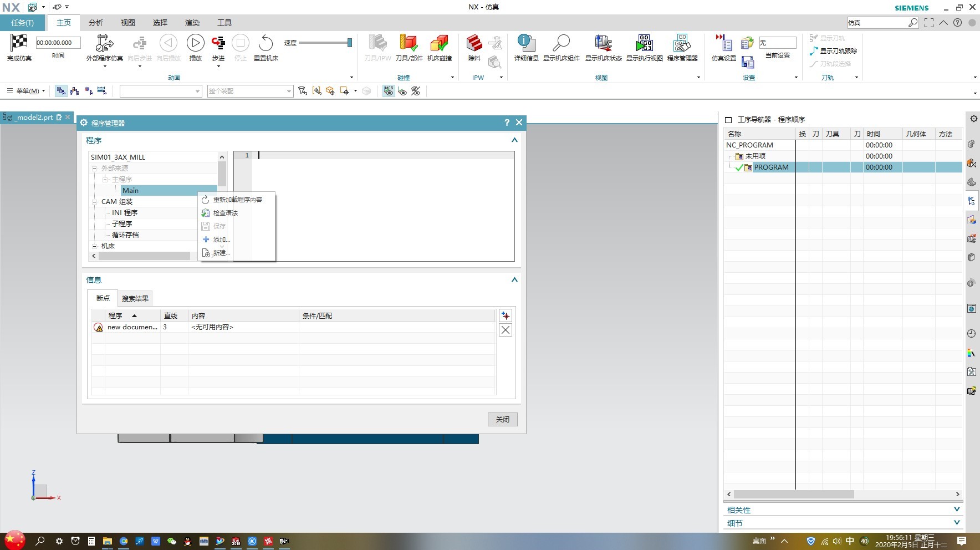Select 循环存档 tree item
Viewport: 980px width, 550px height.
point(125,235)
